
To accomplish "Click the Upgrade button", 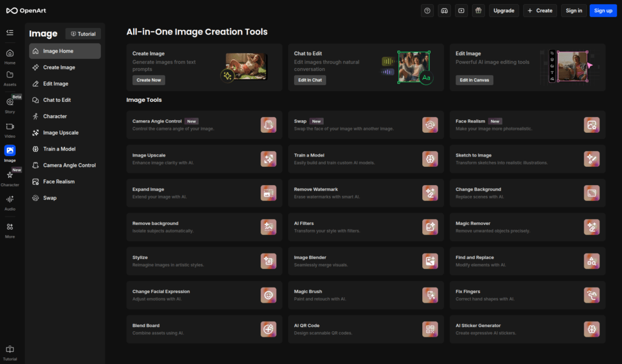I will tap(504, 11).
